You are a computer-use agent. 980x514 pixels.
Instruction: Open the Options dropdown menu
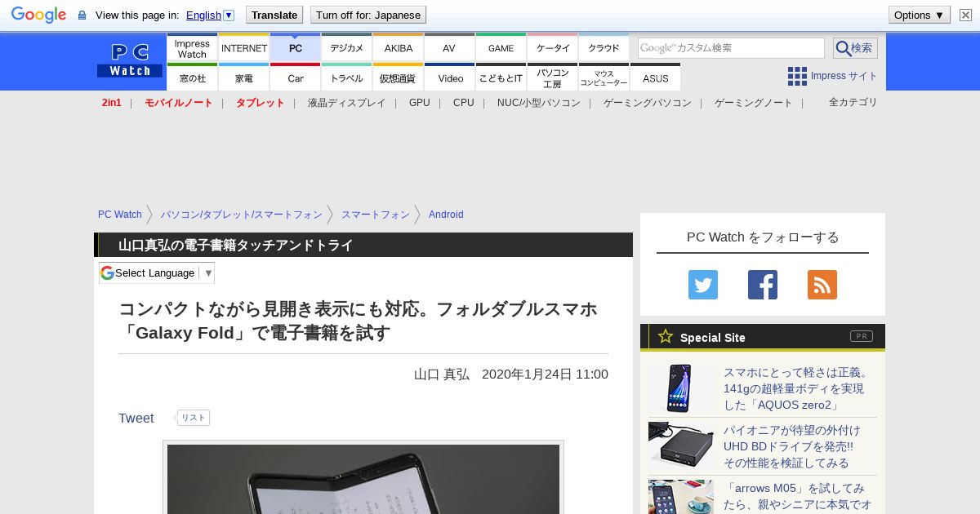point(920,15)
